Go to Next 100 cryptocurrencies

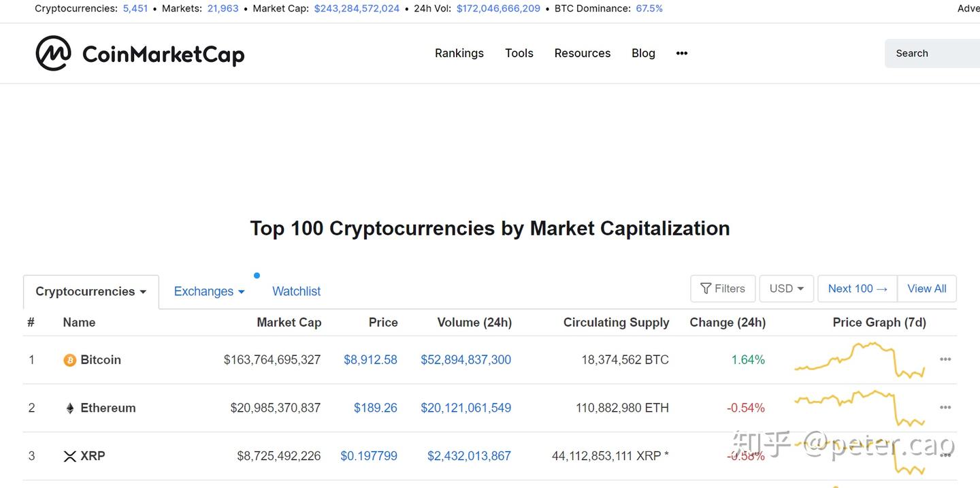857,289
